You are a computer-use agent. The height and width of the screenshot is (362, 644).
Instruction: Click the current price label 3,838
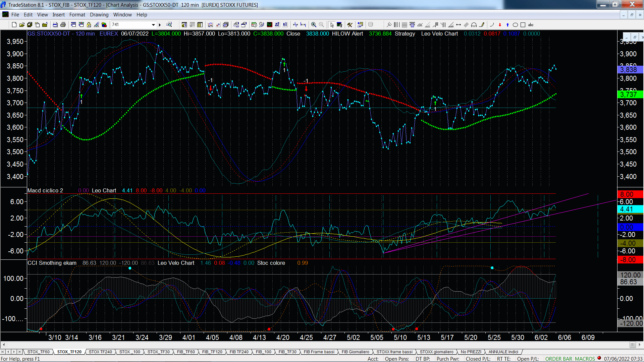pos(630,70)
